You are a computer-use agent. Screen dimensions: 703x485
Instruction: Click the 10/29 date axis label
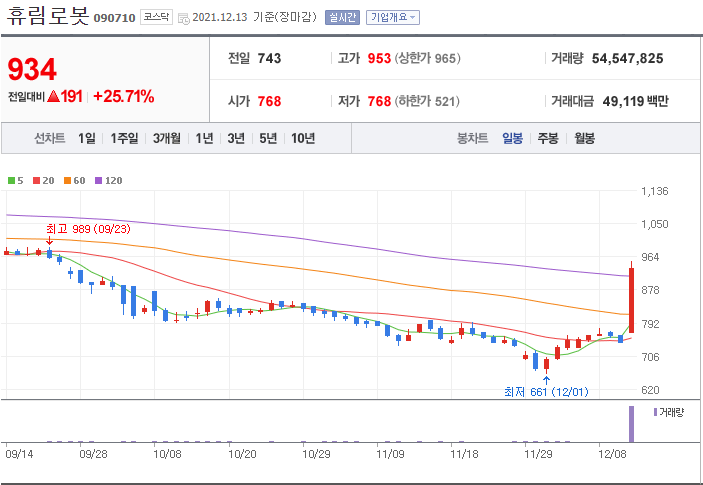316,454
